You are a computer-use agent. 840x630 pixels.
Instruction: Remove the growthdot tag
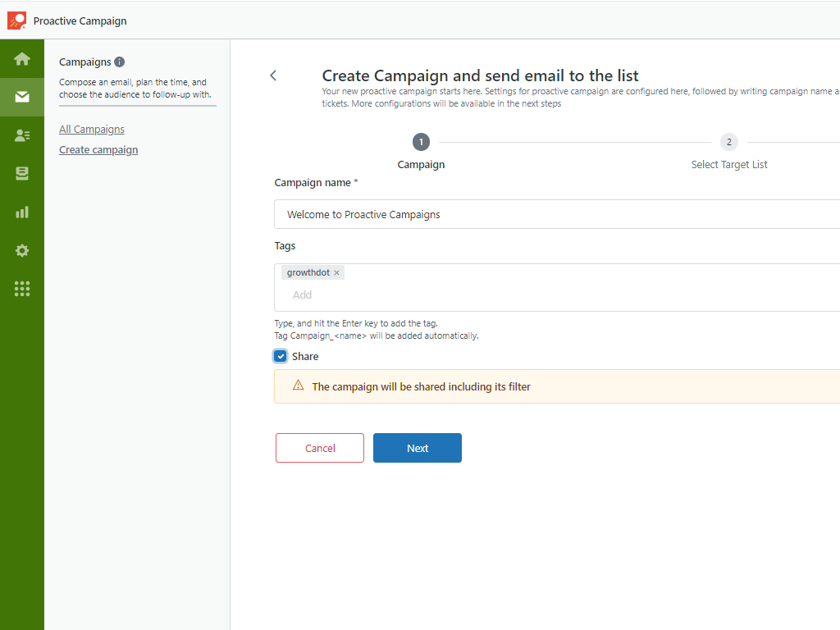pyautogui.click(x=336, y=272)
